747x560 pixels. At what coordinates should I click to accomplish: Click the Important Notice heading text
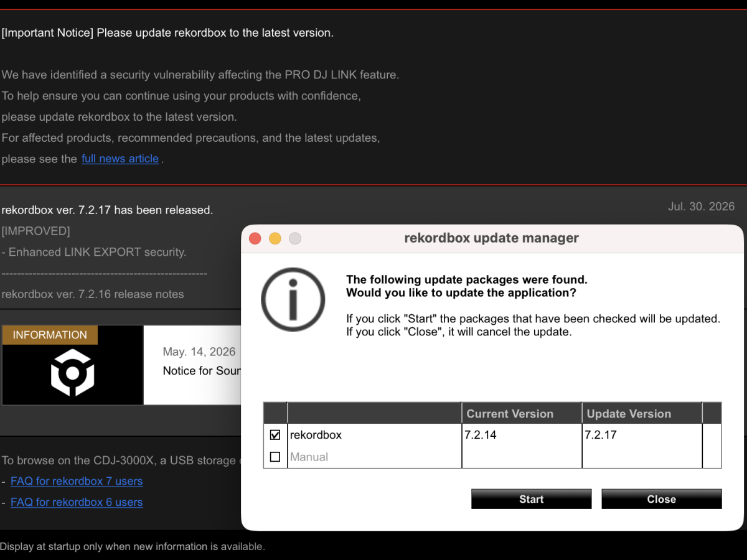(x=167, y=33)
